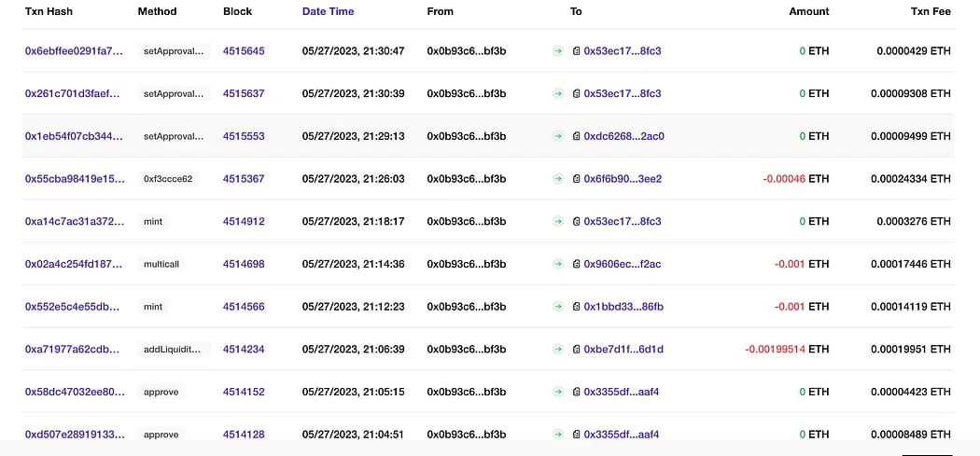
Task: Click the green arrow icon beside 0xdc6268...2ac0
Action: 558,136
